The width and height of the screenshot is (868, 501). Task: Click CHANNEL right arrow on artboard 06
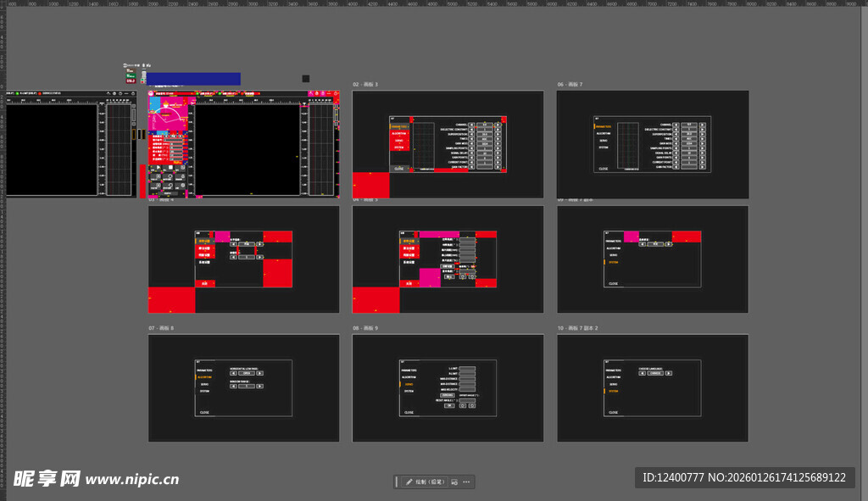[704, 124]
